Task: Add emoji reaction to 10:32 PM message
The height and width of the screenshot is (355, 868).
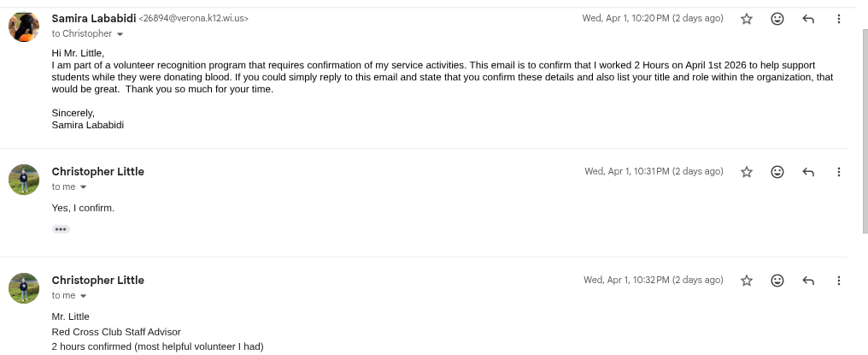Action: [777, 281]
